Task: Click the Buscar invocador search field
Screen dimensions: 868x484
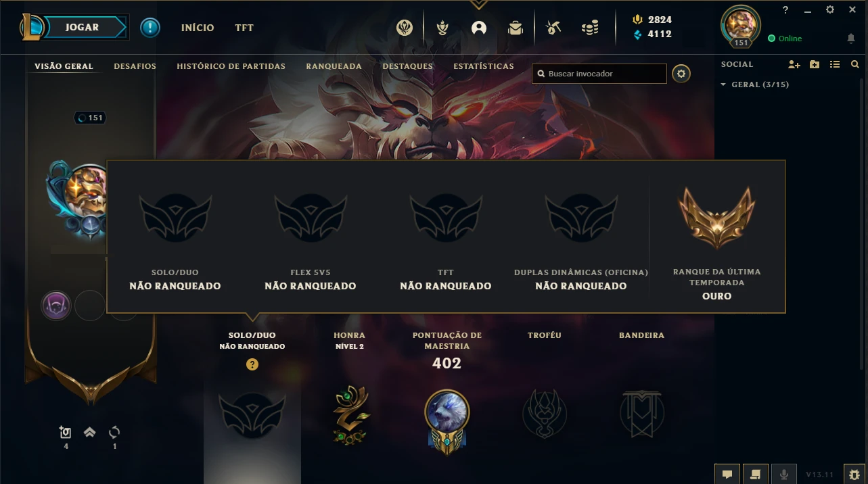Action: tap(599, 74)
